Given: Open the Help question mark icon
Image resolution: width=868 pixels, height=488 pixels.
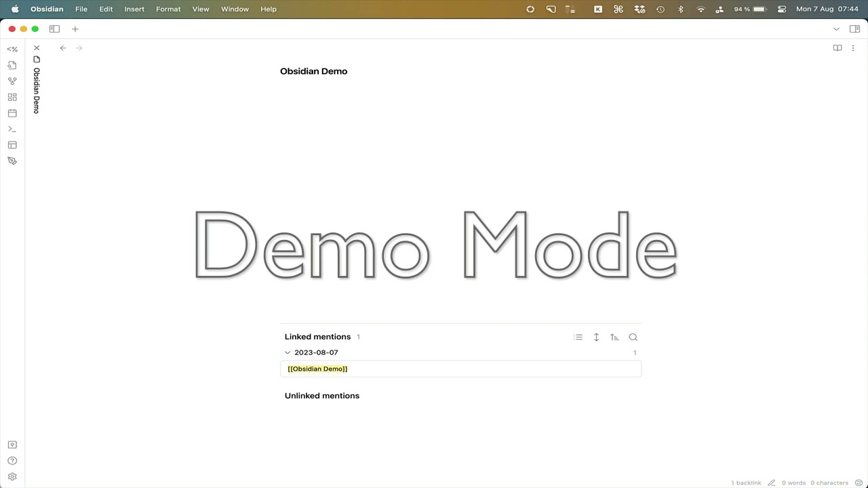Looking at the screenshot, I should (x=12, y=461).
